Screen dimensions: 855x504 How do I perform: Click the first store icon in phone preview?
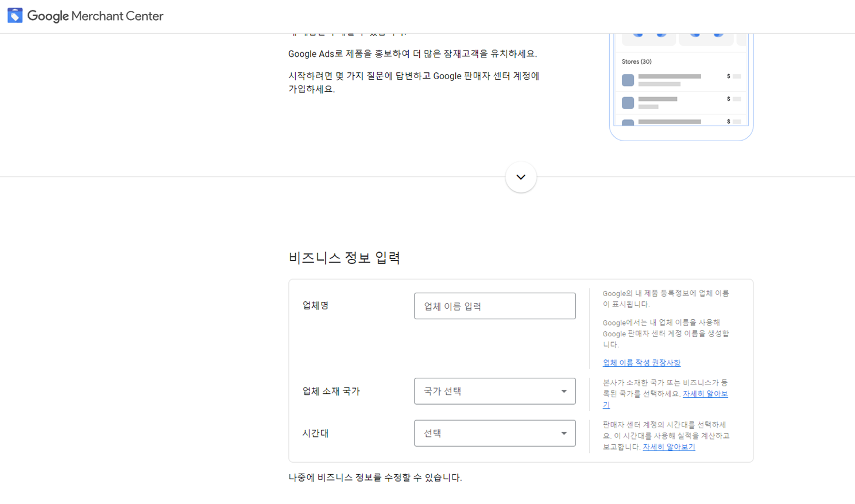[628, 80]
